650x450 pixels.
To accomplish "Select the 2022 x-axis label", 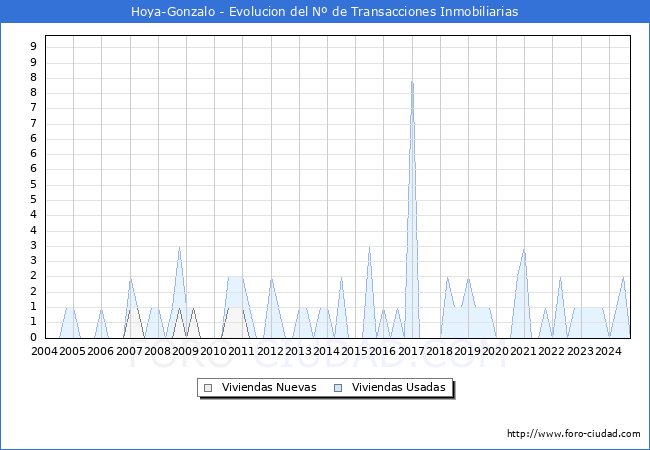I will [551, 351].
